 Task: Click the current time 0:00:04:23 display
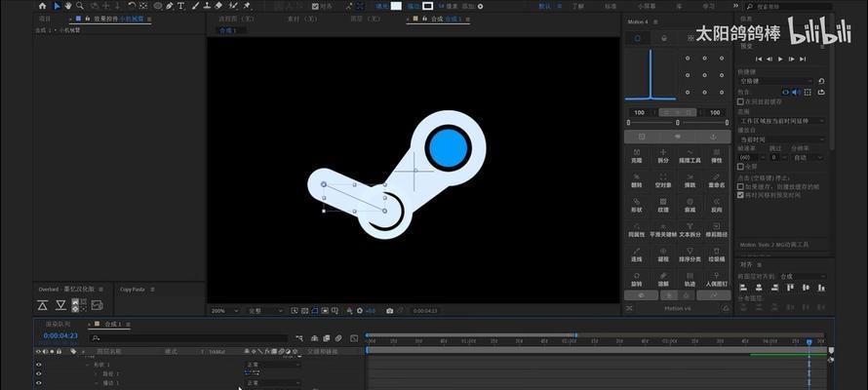(x=60, y=335)
